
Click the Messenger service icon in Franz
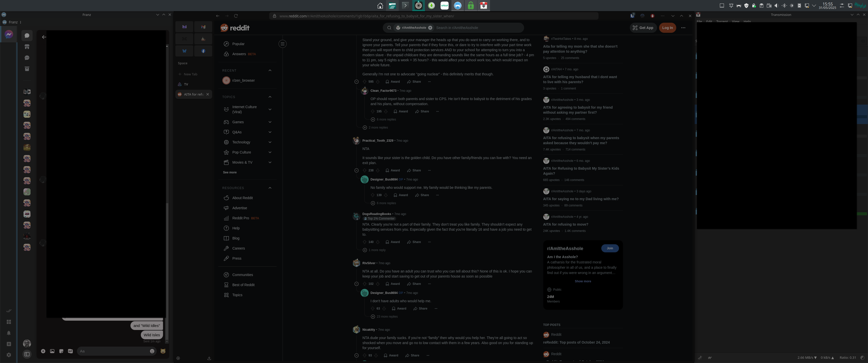click(9, 34)
